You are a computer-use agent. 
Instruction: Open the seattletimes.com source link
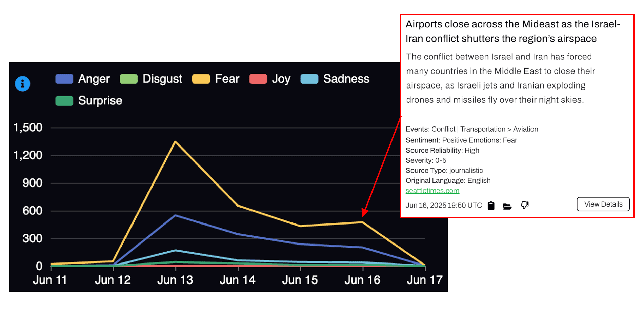point(432,191)
